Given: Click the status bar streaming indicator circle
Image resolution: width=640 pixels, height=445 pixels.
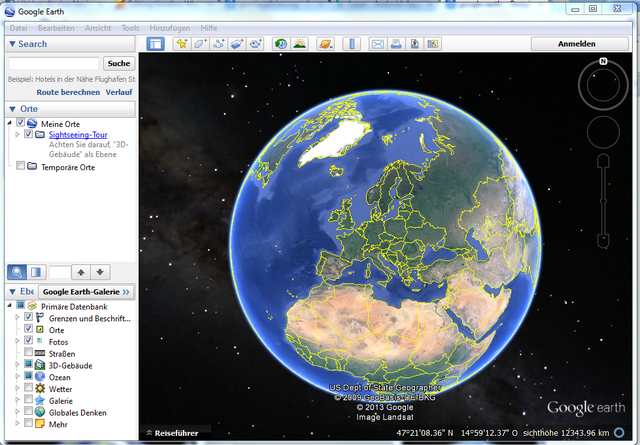Looking at the screenshot, I should [619, 432].
